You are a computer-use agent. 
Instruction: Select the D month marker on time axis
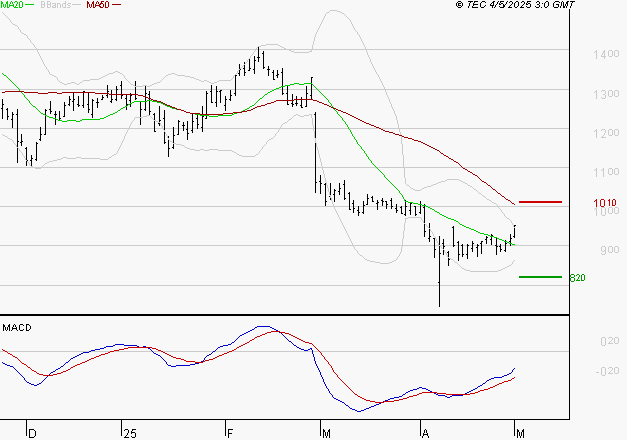(x=30, y=434)
